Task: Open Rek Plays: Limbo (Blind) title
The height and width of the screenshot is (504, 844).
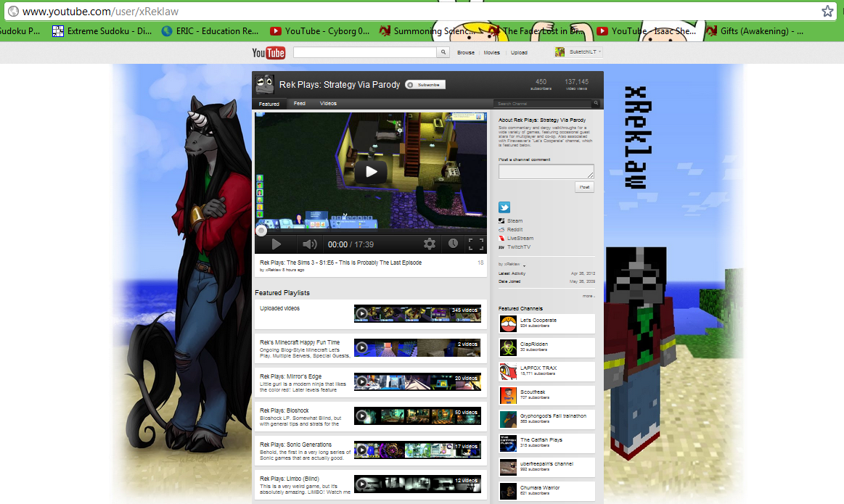Action: click(x=290, y=479)
